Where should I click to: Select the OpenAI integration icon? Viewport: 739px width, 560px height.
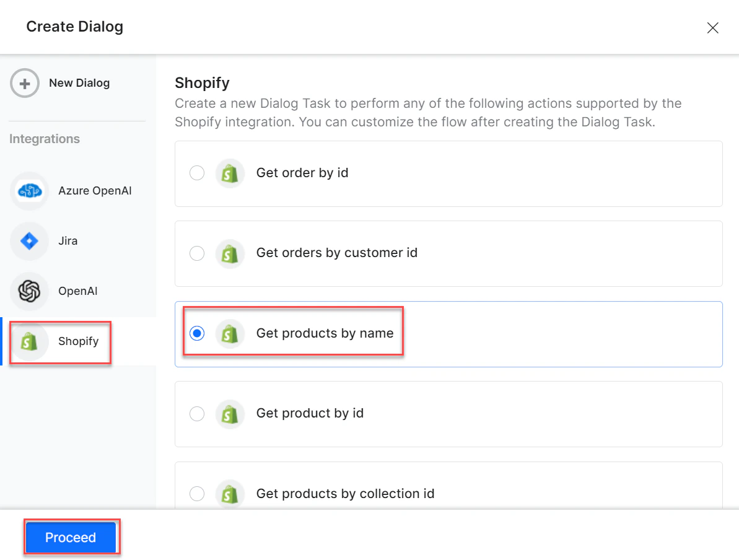click(29, 291)
